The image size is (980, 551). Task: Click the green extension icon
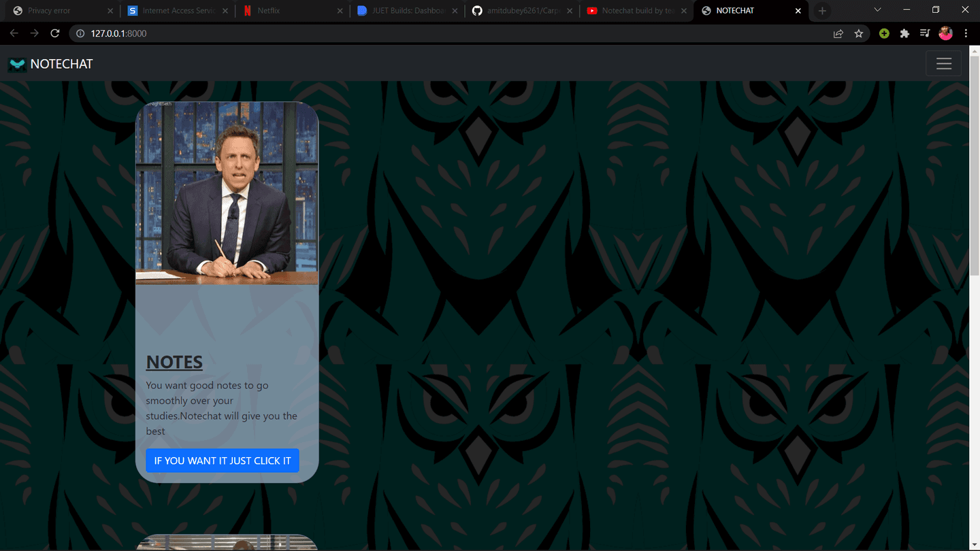pyautogui.click(x=884, y=33)
